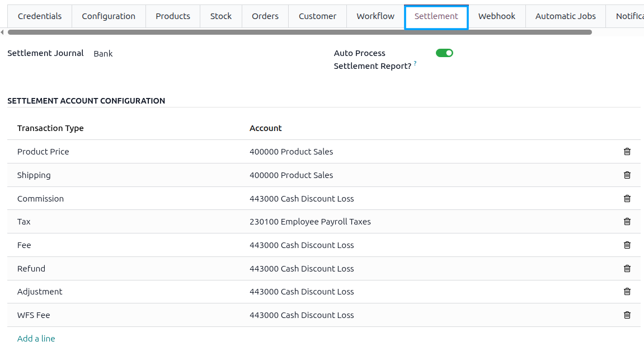The width and height of the screenshot is (644, 346).
Task: Select the Product Price transaction type cell
Action: coord(43,152)
